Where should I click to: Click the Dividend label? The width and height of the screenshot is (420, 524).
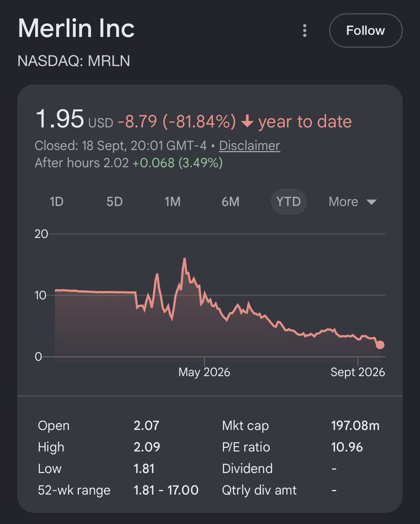pos(247,469)
